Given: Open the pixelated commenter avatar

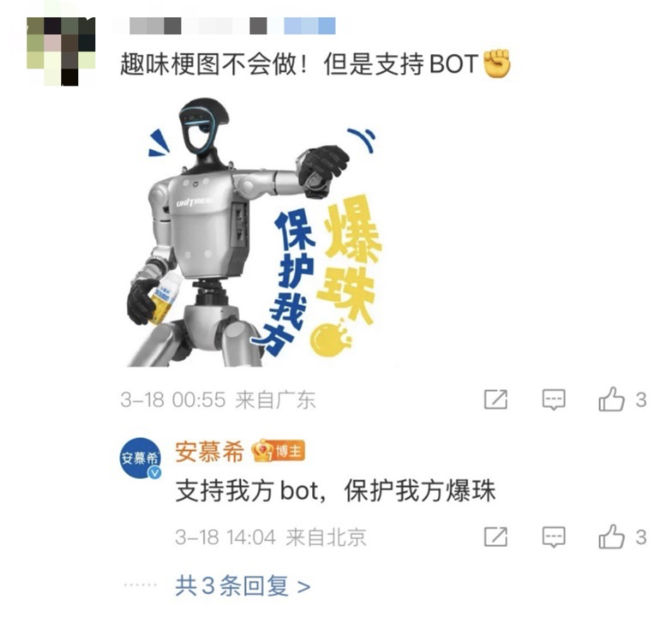Looking at the screenshot, I should (x=61, y=51).
